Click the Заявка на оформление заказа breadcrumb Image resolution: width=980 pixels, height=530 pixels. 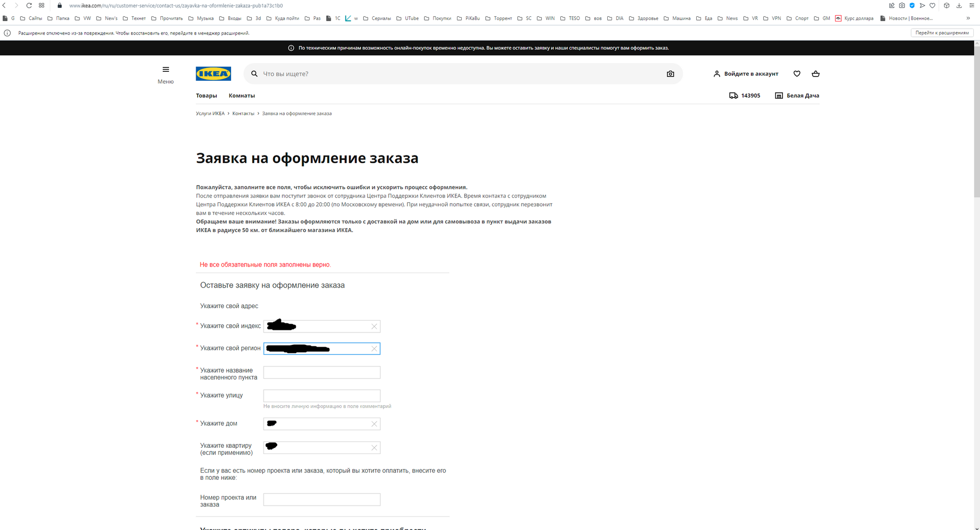pyautogui.click(x=297, y=113)
